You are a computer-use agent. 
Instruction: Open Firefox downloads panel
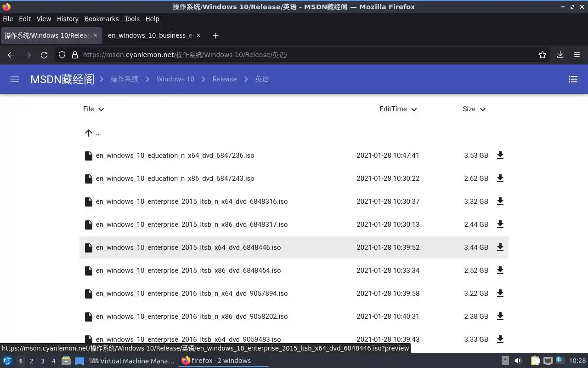pos(560,55)
